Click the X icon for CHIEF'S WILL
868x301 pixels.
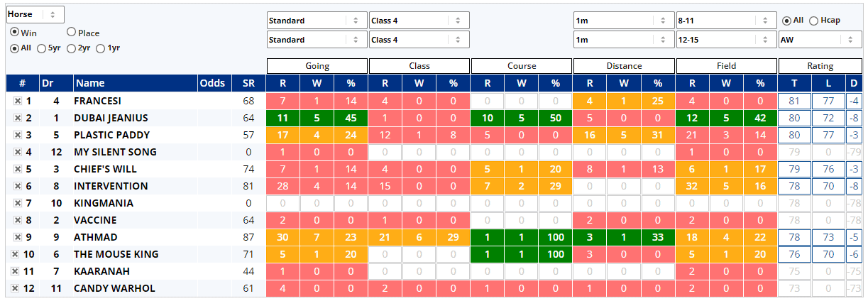pyautogui.click(x=17, y=169)
